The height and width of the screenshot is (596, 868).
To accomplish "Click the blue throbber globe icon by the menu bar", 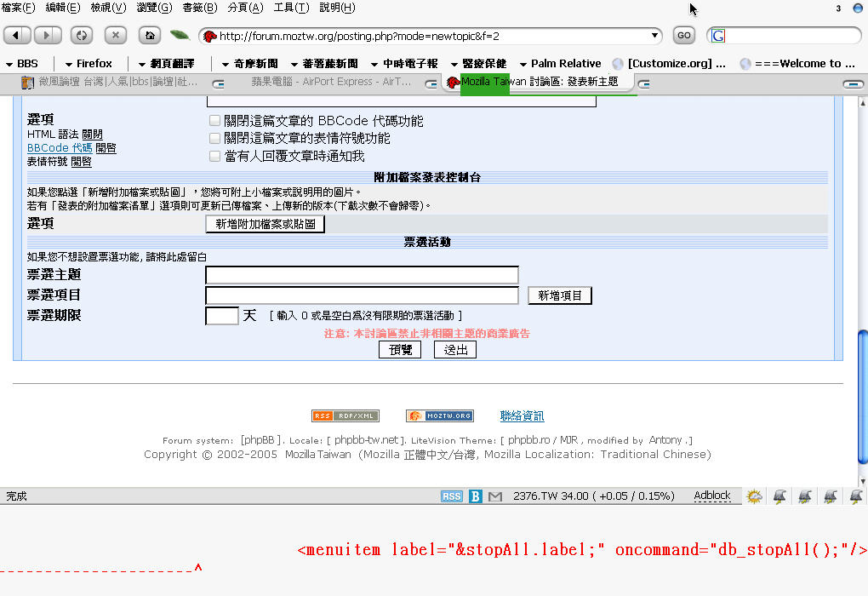I will [x=858, y=8].
